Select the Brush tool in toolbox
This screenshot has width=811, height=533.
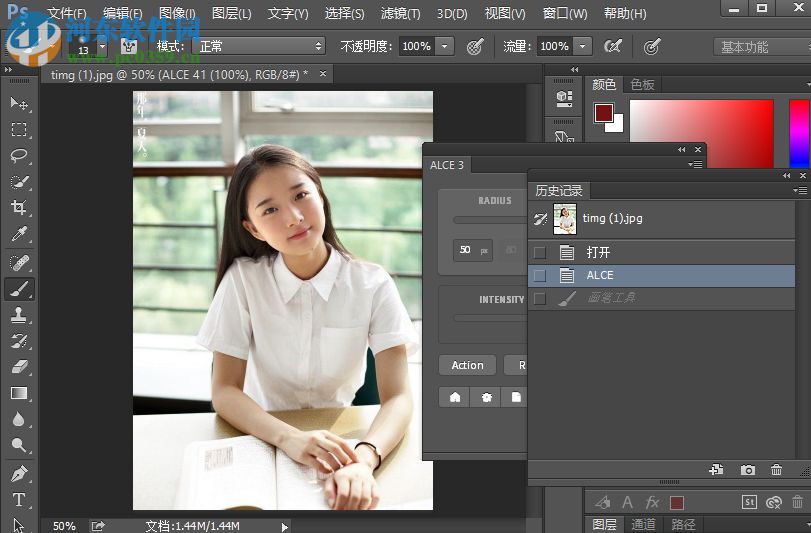click(x=19, y=289)
